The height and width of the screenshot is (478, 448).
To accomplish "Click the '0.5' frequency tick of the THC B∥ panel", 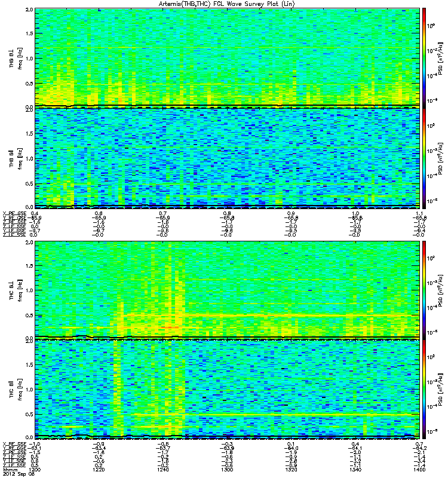I will coord(29,414).
